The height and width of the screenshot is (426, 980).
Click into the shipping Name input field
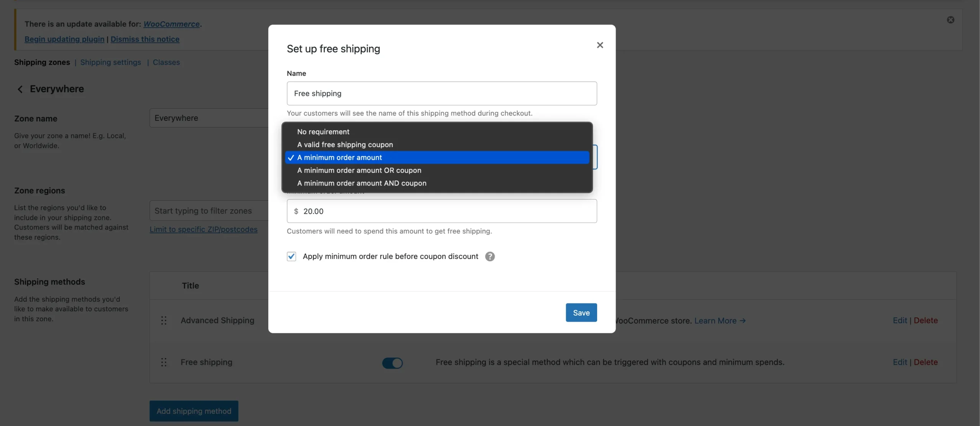442,94
